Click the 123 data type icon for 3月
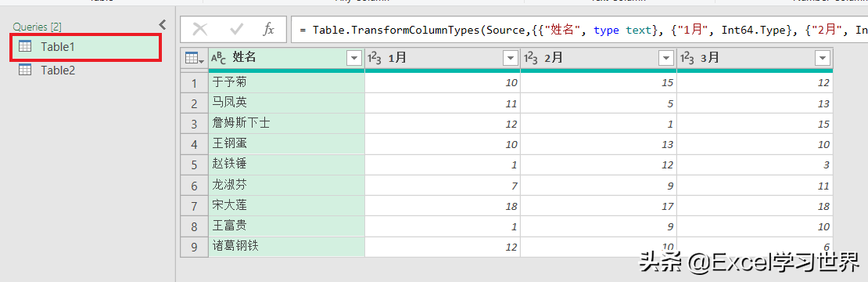The width and height of the screenshot is (868, 282). [x=687, y=58]
